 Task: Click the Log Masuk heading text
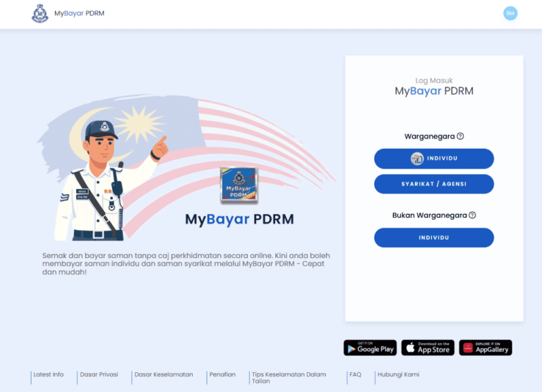point(434,80)
